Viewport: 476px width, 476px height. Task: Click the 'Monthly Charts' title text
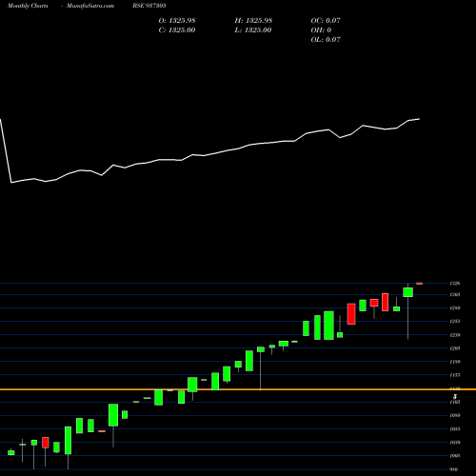pos(28,6)
